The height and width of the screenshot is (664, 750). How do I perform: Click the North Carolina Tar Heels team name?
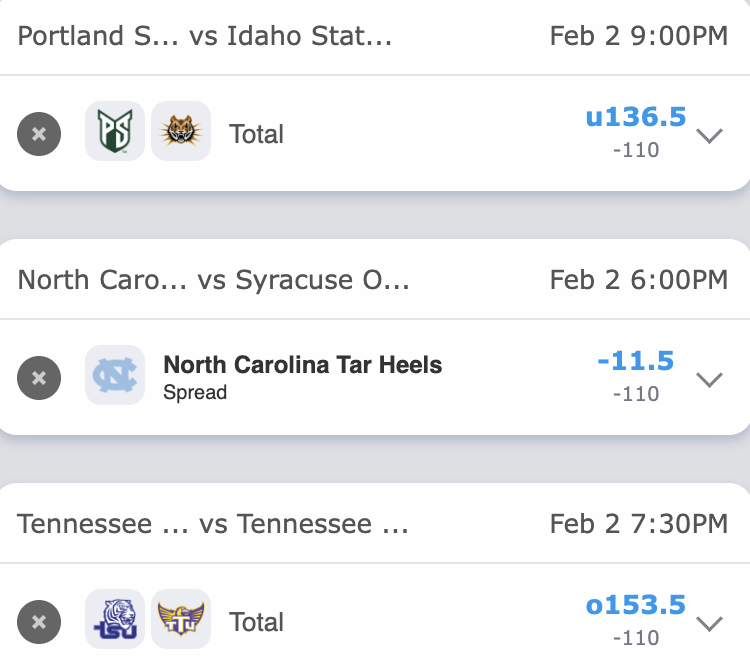[x=302, y=365]
